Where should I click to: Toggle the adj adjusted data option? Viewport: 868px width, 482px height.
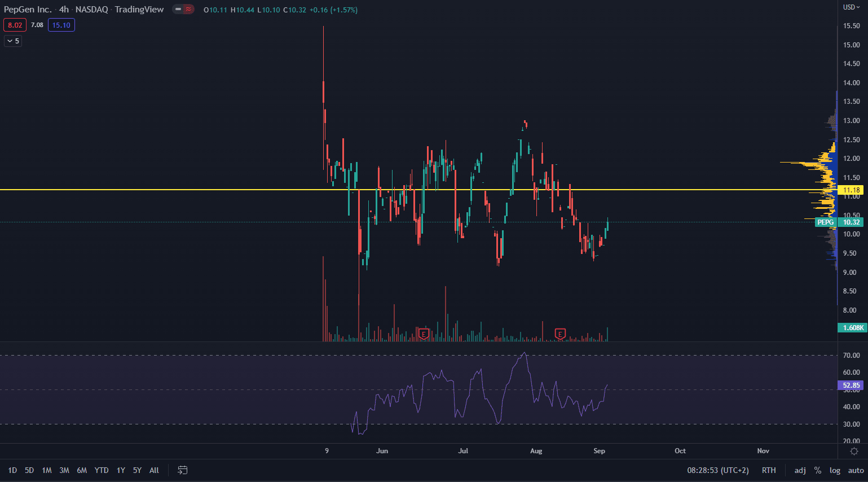pos(800,470)
